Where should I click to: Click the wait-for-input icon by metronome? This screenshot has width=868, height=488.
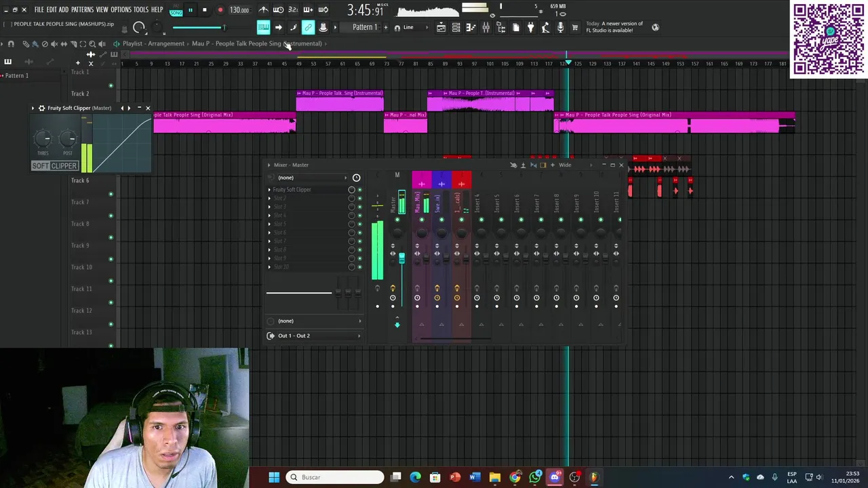pyautogui.click(x=278, y=10)
